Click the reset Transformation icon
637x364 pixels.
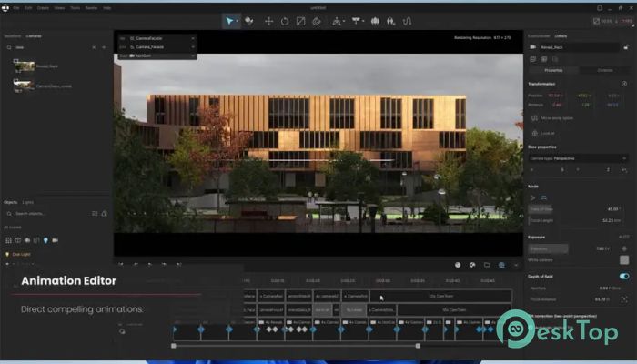[626, 82]
